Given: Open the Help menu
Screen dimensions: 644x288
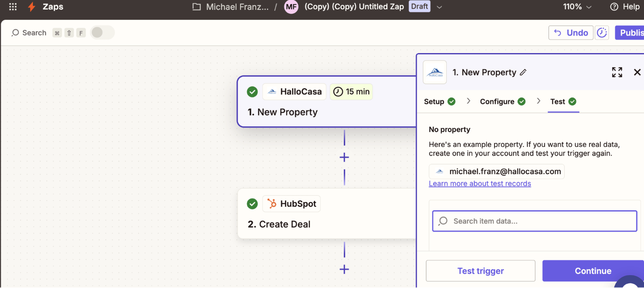Looking at the screenshot, I should (625, 7).
